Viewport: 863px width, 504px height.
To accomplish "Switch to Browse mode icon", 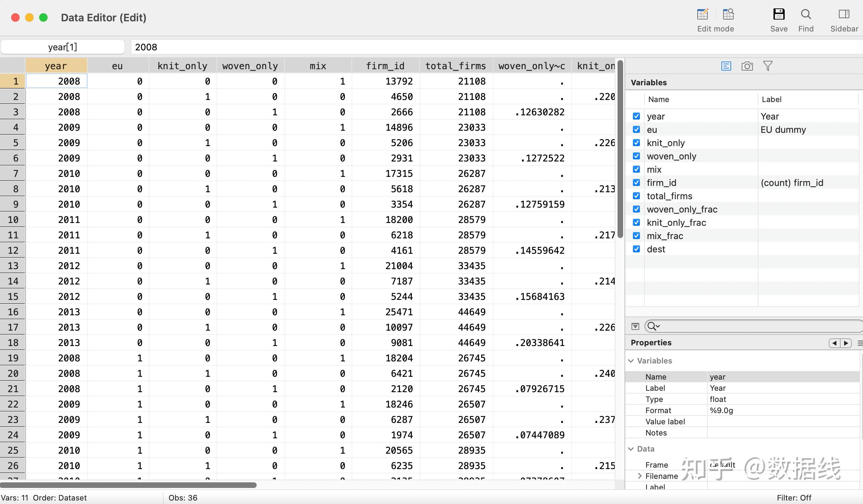I will point(728,14).
